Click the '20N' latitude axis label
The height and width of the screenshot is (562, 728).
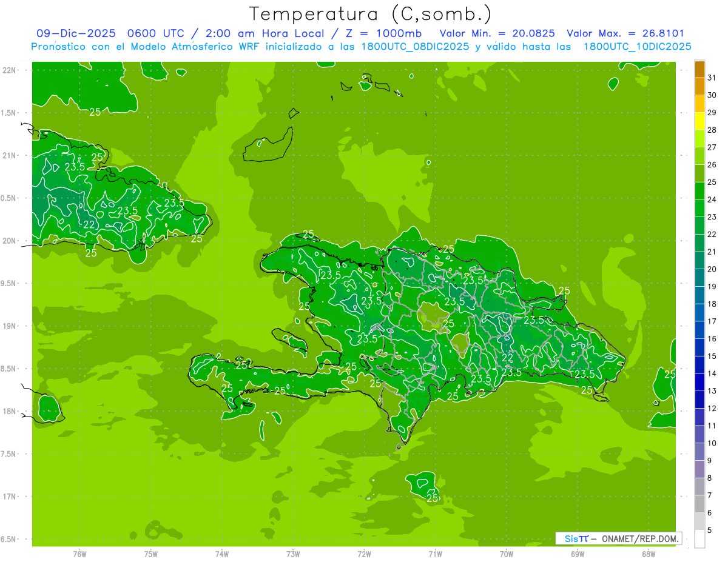click(9, 241)
